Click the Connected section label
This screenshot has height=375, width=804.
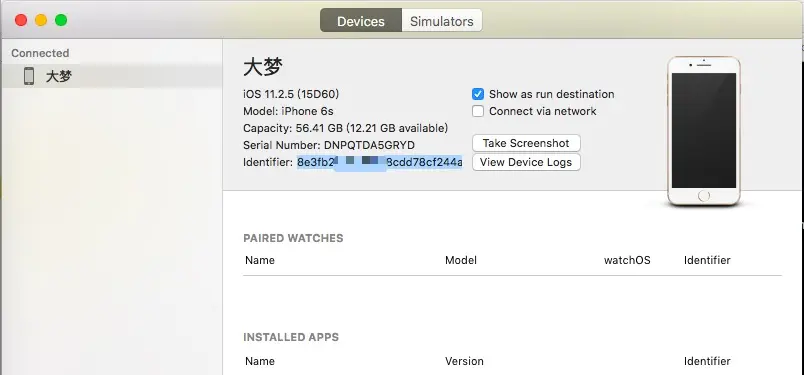[x=40, y=53]
